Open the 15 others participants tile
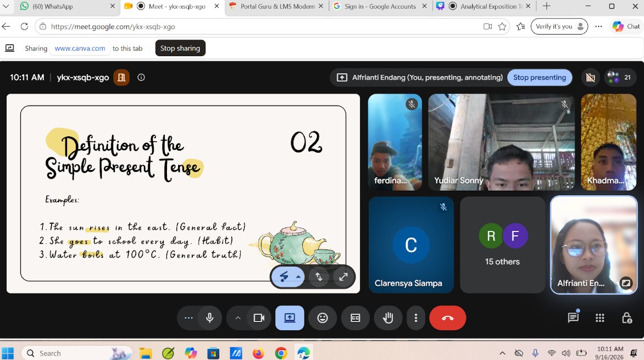Viewport: 644px width, 360px height. (502, 245)
